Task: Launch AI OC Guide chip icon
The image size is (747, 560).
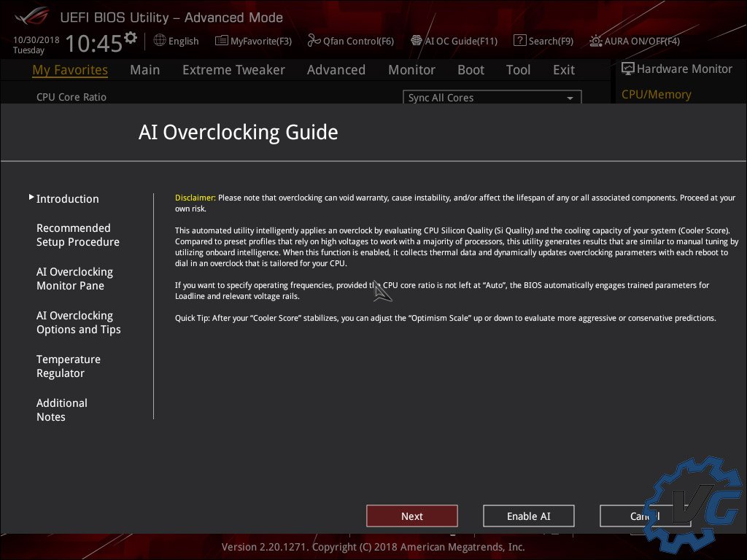Action: coord(417,41)
